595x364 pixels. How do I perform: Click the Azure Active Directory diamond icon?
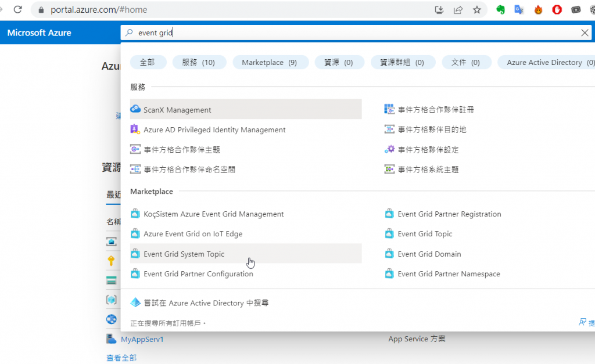coord(135,302)
